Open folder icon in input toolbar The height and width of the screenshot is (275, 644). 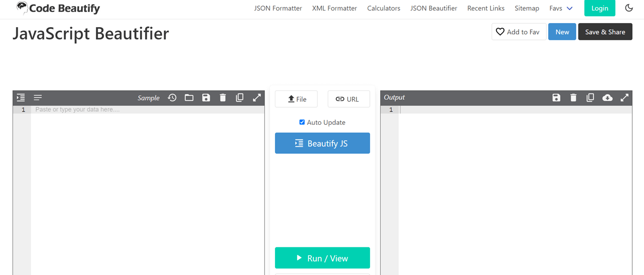[189, 98]
